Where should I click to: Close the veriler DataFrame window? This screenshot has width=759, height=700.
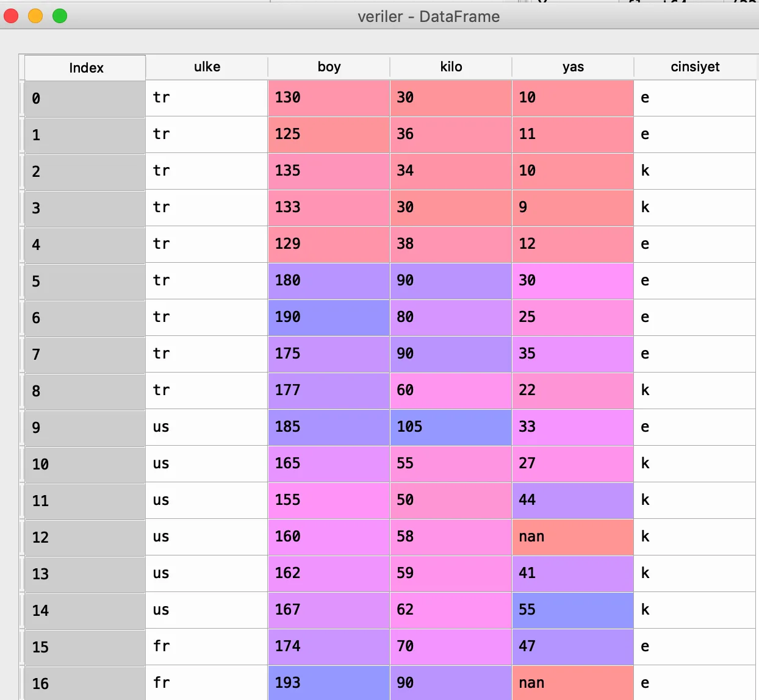(11, 16)
